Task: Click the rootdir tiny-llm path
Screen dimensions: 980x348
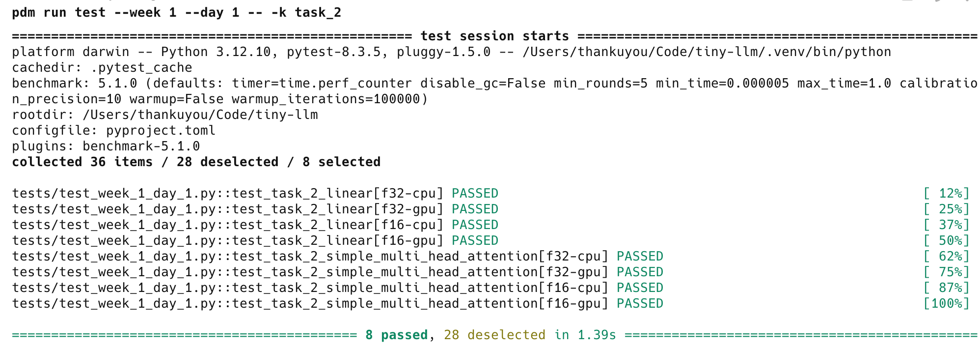Action: (x=165, y=115)
